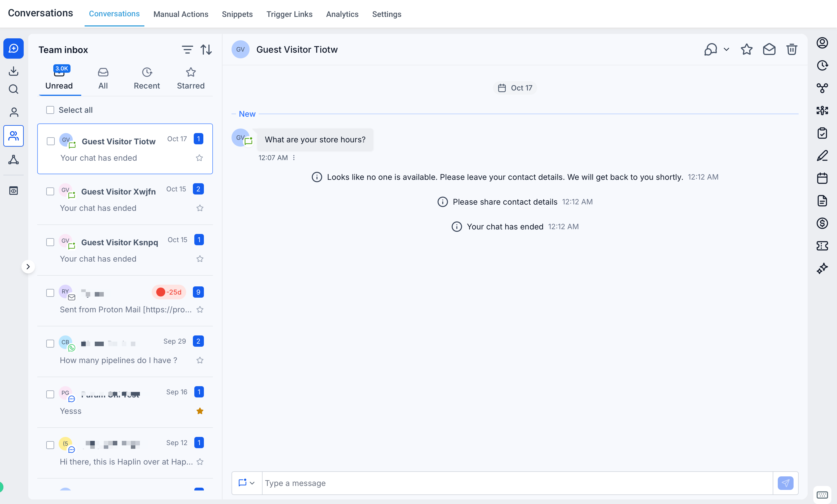Delete conversation with the trash icon
837x504 pixels.
[792, 50]
